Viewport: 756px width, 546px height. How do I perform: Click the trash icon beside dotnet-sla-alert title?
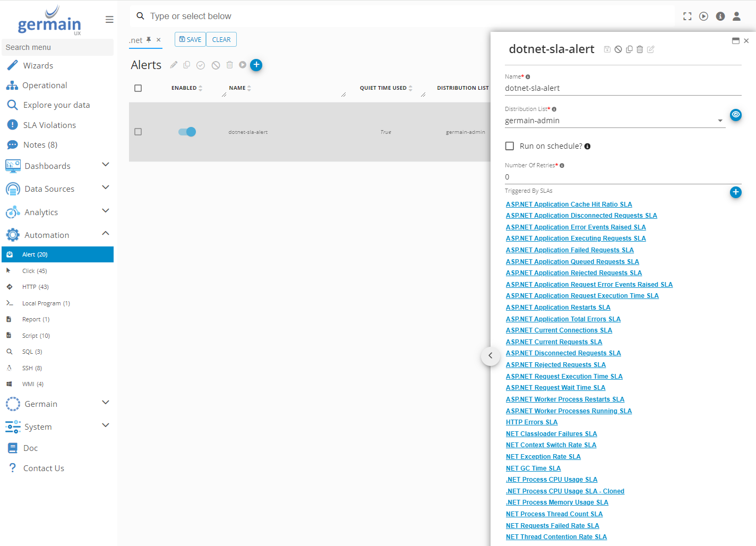click(x=640, y=49)
